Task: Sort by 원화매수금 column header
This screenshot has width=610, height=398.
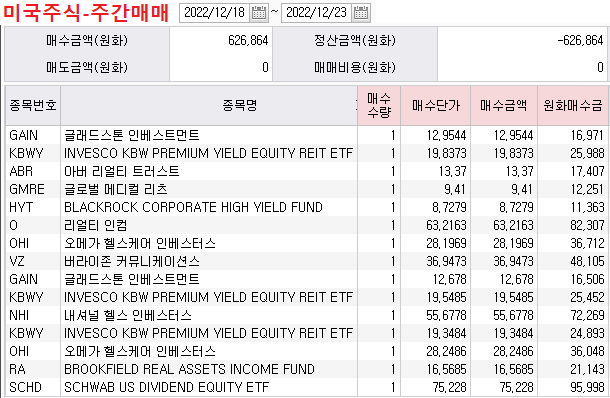Action: click(x=573, y=105)
